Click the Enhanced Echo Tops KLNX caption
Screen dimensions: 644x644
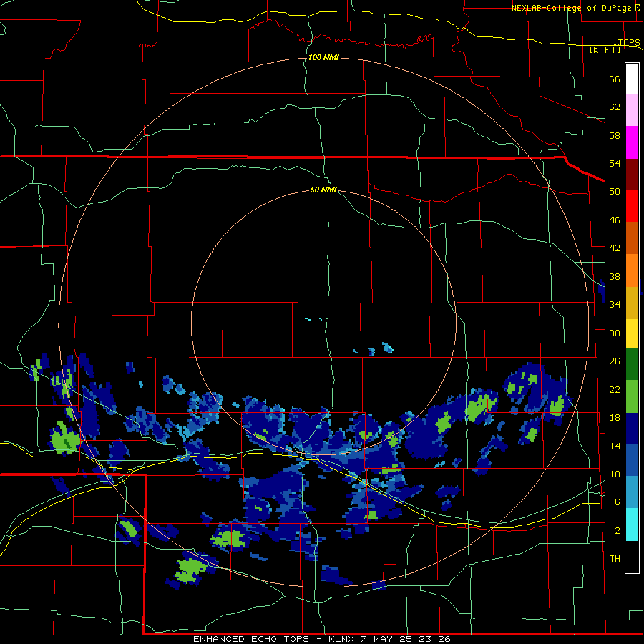tap(321, 639)
